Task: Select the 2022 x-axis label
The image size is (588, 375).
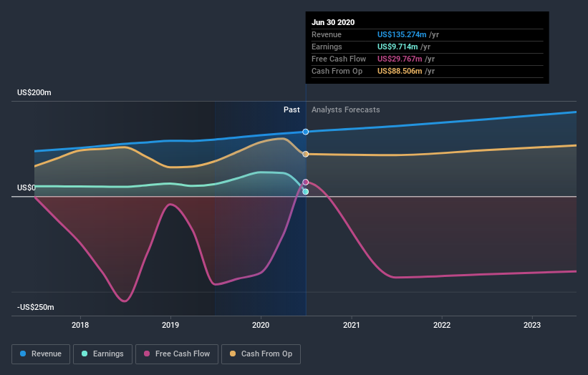Action: click(442, 325)
